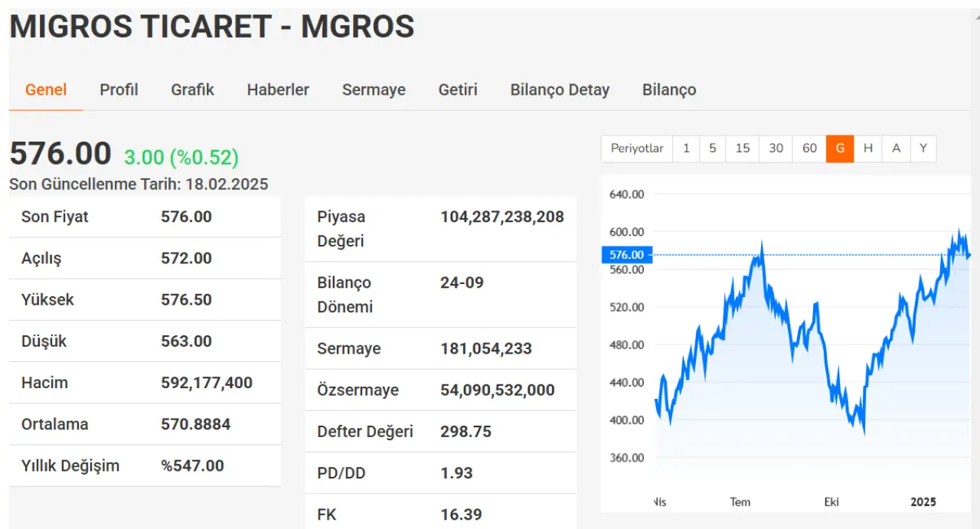Select the Sermaye tab

(x=374, y=90)
